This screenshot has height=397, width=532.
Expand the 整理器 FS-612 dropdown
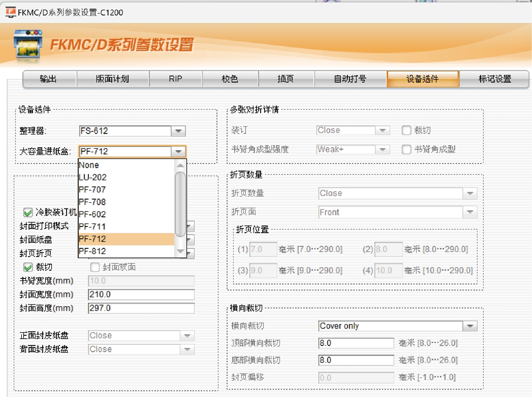[178, 131]
